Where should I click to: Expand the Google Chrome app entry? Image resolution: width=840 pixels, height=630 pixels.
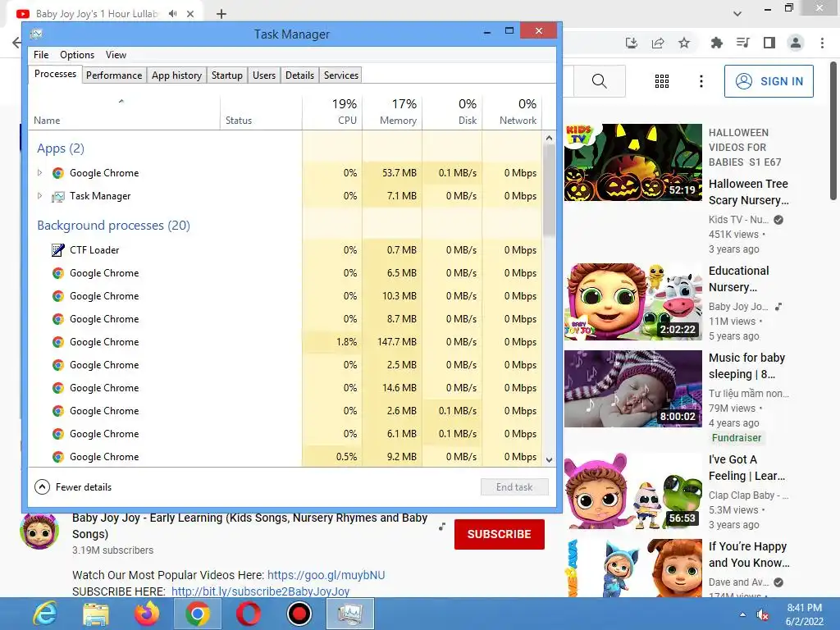(x=39, y=173)
